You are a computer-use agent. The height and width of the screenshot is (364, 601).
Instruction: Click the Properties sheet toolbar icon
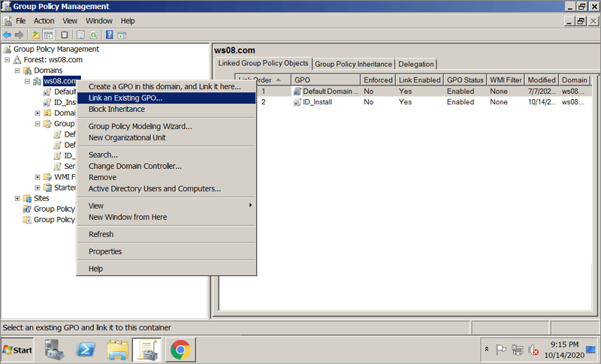[x=81, y=35]
